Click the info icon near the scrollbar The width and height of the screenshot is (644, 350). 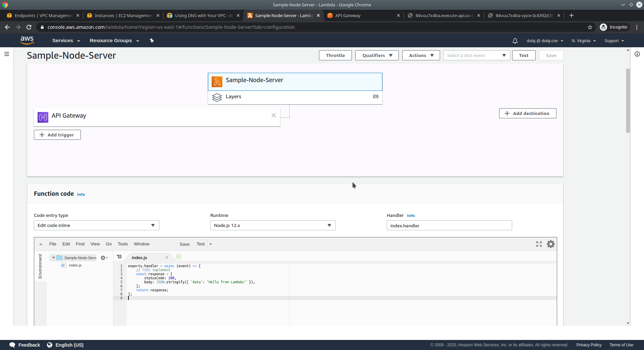coord(637,54)
